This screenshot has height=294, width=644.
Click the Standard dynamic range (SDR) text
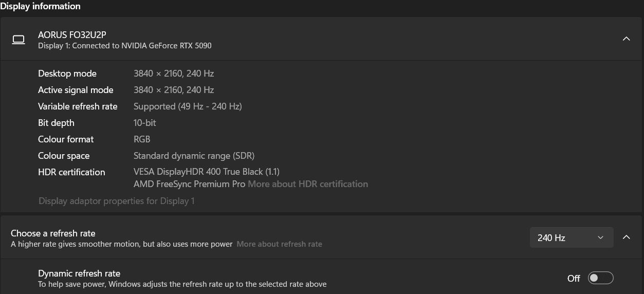pyautogui.click(x=194, y=156)
